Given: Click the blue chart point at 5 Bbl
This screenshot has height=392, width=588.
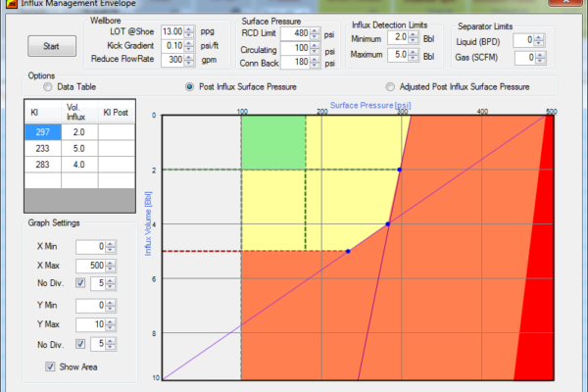Looking at the screenshot, I should click(348, 251).
